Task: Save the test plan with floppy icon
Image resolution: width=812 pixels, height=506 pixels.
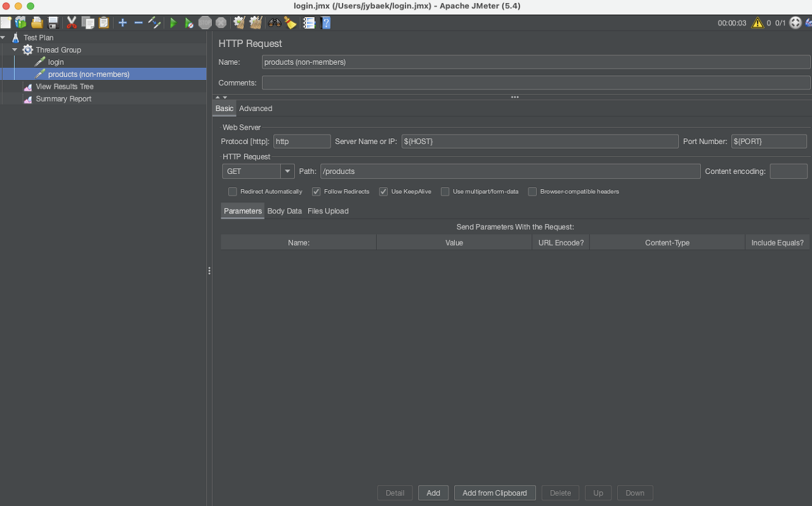Action: click(53, 23)
